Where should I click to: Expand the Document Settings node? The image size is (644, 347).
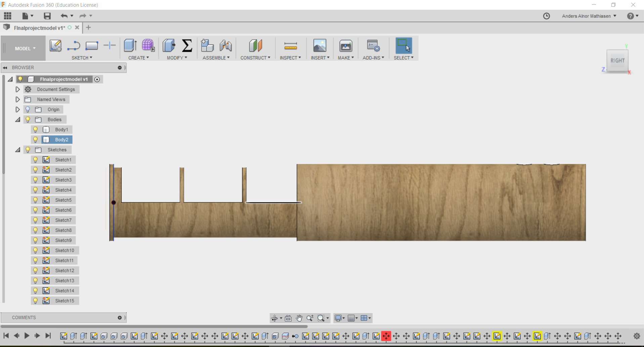[x=17, y=89]
